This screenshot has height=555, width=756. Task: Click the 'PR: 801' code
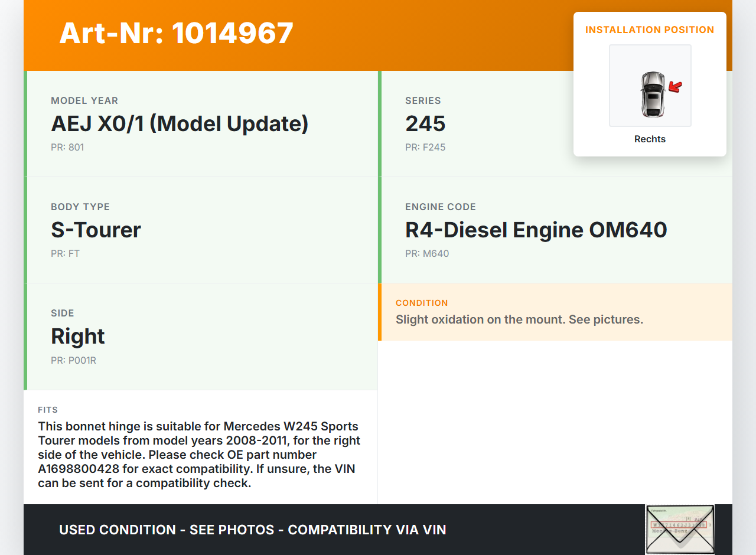67,148
